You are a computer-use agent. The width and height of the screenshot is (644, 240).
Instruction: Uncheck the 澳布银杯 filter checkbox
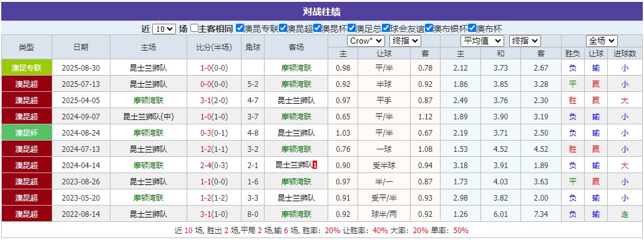429,28
